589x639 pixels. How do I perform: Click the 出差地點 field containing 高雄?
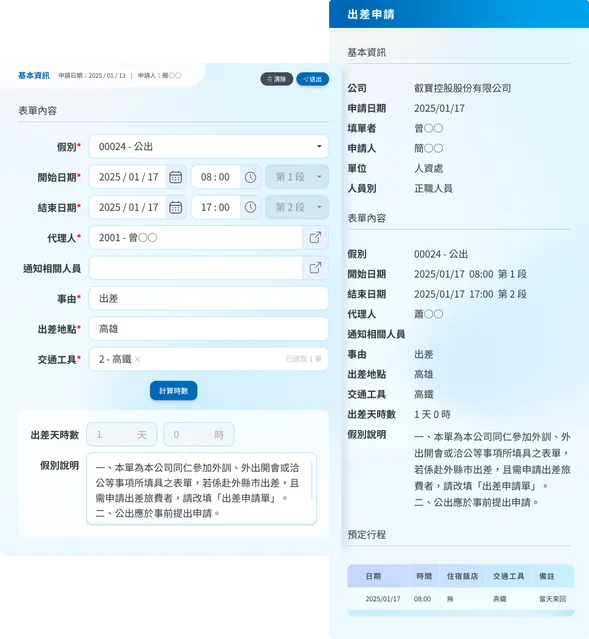(x=209, y=328)
